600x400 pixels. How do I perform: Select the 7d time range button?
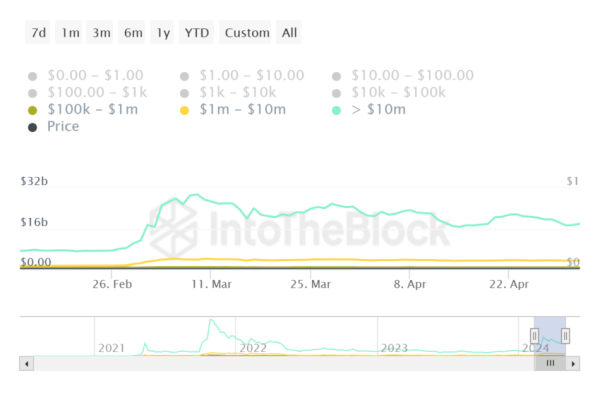[39, 33]
